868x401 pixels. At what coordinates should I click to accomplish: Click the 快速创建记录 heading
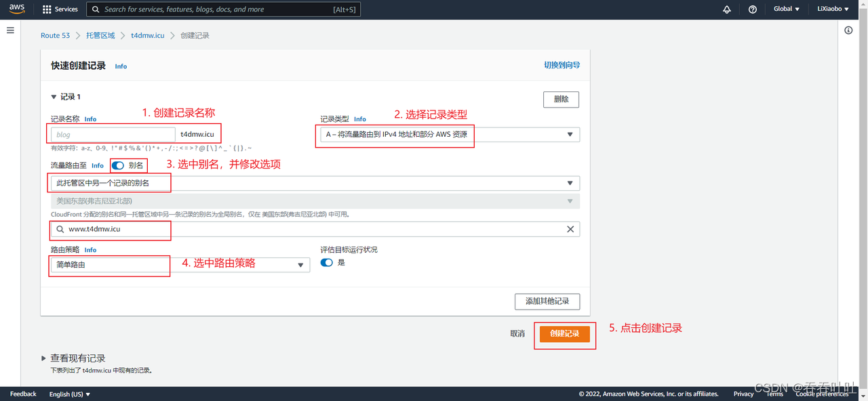click(79, 66)
